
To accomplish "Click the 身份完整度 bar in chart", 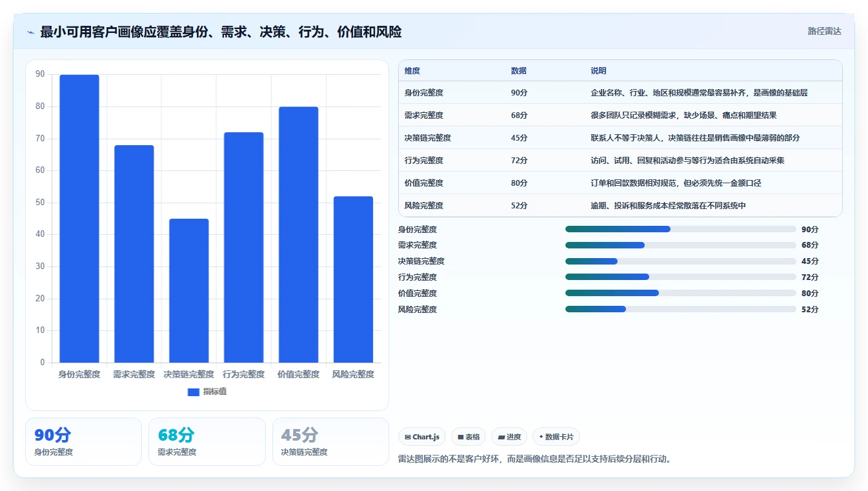I will point(79,219).
